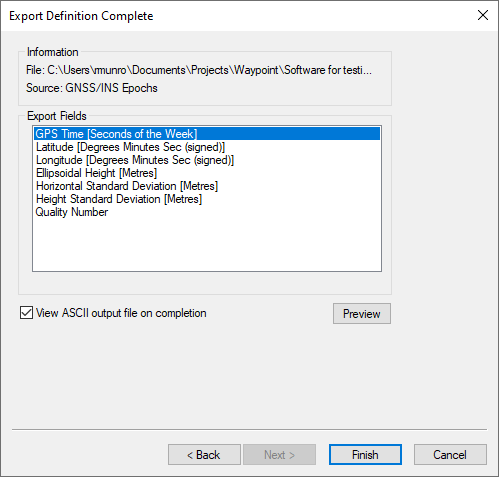499x477 pixels.
Task: Choose Ellipsoidal Height [Metres] in list
Action: [x=96, y=173]
